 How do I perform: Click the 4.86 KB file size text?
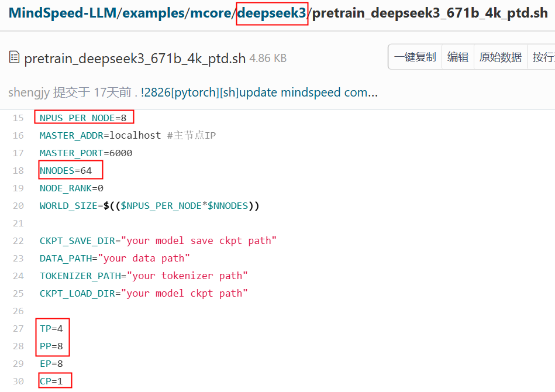coord(268,58)
